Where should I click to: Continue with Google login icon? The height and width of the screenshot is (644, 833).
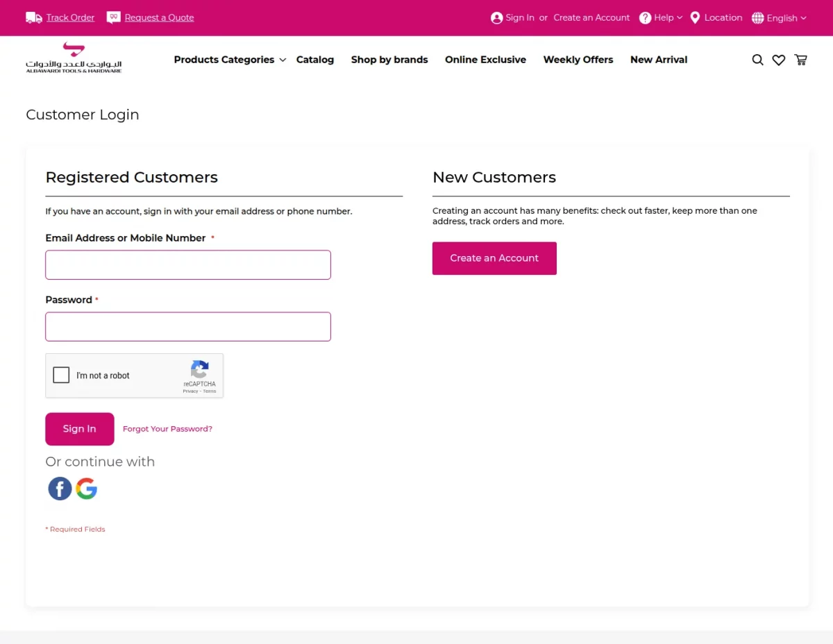point(87,489)
